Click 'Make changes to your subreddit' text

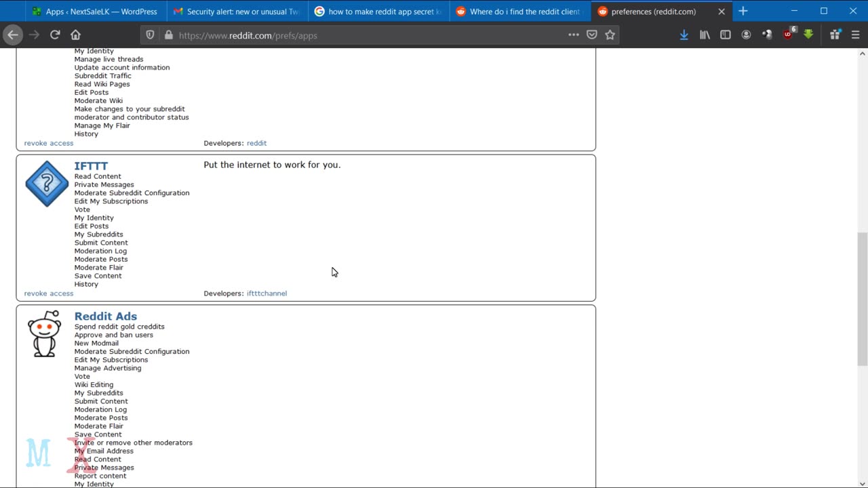(130, 109)
